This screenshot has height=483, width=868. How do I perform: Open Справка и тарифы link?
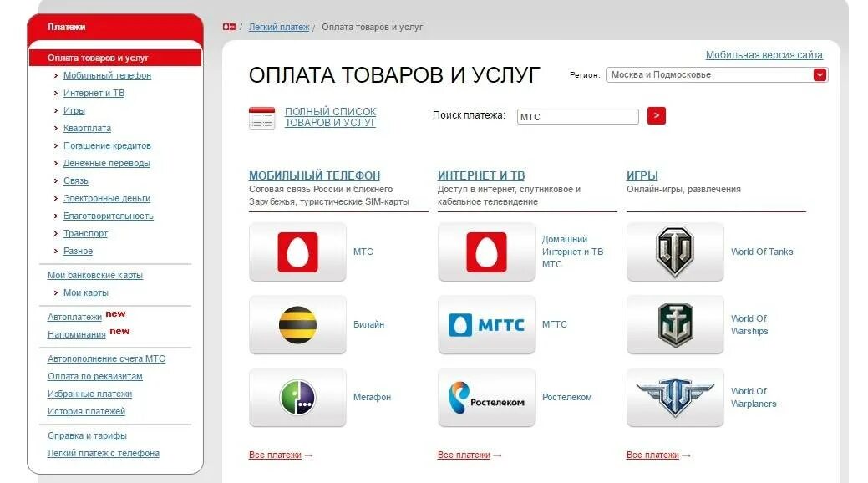pos(87,436)
